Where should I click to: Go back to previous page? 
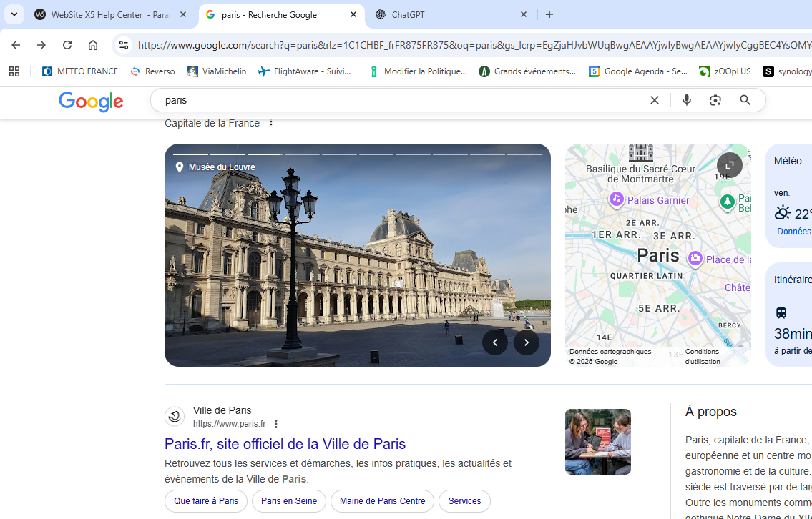click(x=16, y=45)
